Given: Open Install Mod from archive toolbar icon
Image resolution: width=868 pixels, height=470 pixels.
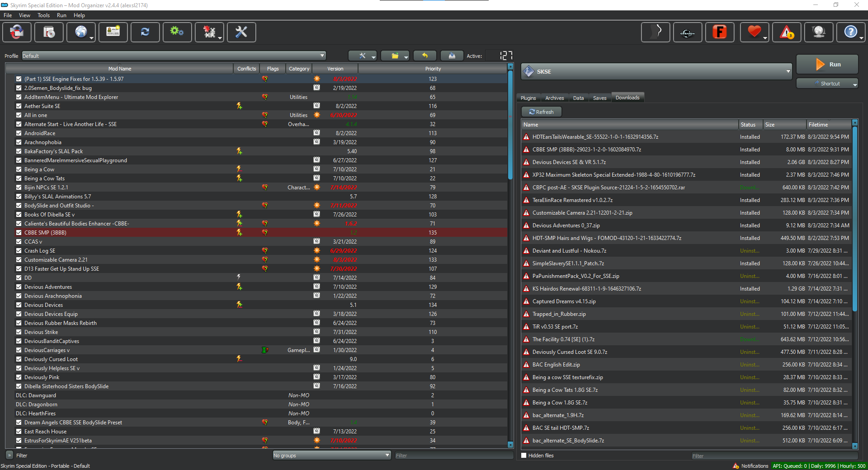Looking at the screenshot, I should point(49,32).
